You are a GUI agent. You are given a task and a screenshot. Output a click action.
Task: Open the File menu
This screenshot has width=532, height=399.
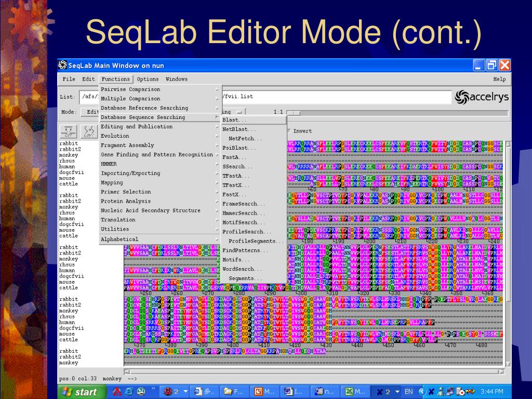pyautogui.click(x=69, y=79)
